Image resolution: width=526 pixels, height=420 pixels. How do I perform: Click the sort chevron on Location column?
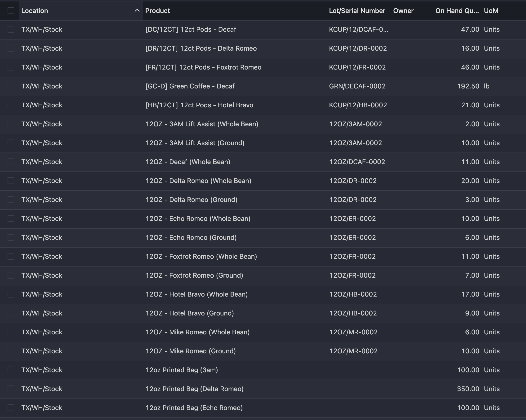point(137,11)
